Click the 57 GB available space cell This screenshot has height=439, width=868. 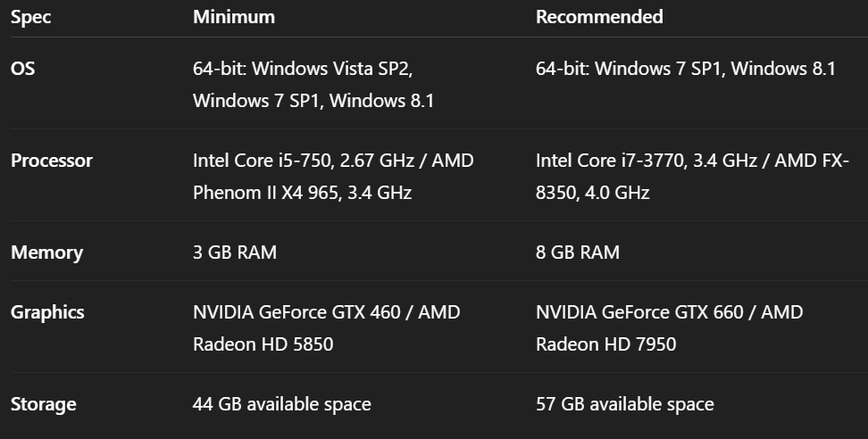point(624,404)
